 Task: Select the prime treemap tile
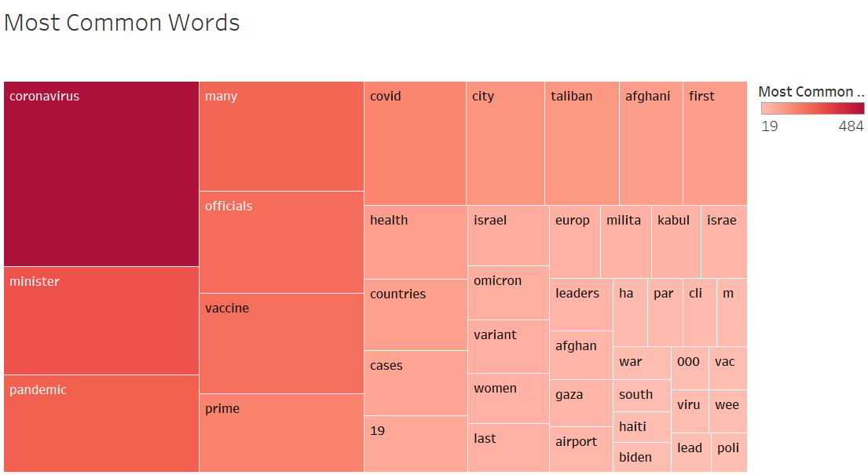tap(281, 433)
